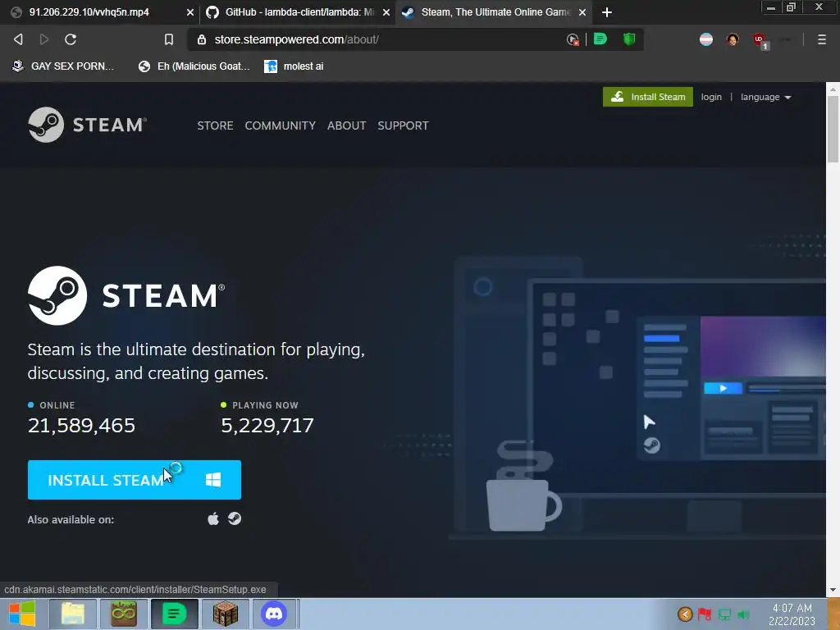Open the Windows Start button
The width and height of the screenshot is (840, 630).
pyautogui.click(x=22, y=614)
